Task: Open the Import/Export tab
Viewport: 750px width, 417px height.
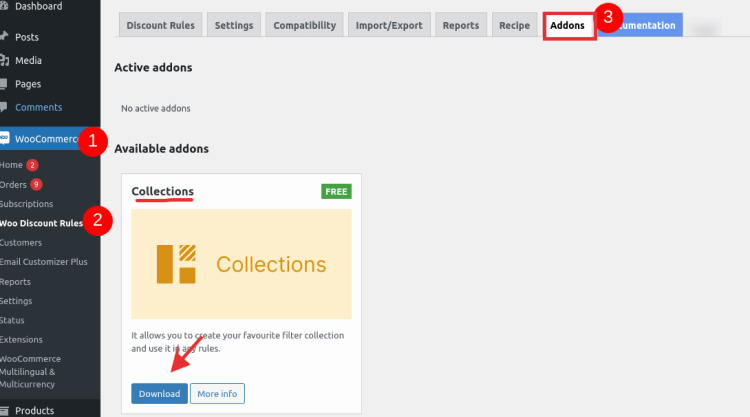Action: pos(389,25)
